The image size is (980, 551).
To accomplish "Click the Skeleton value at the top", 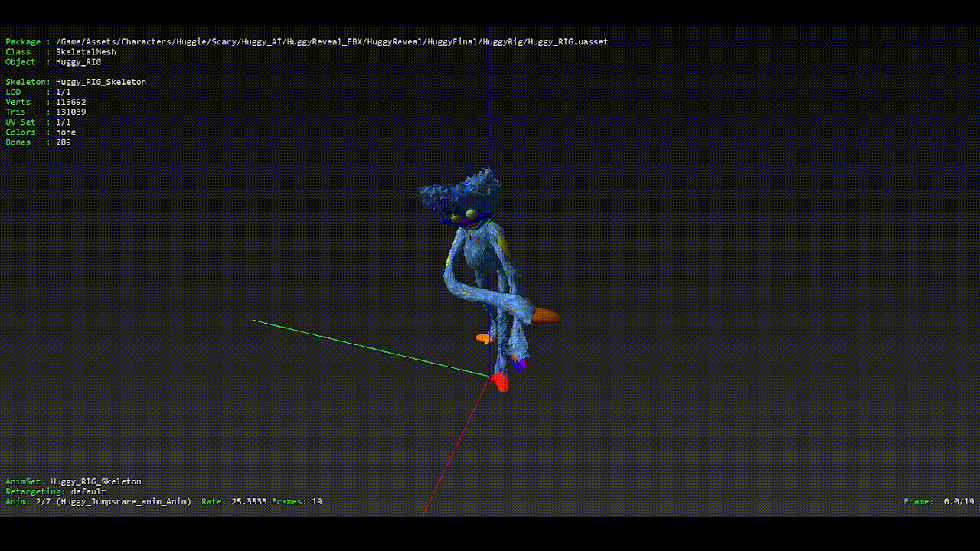I will tap(101, 82).
